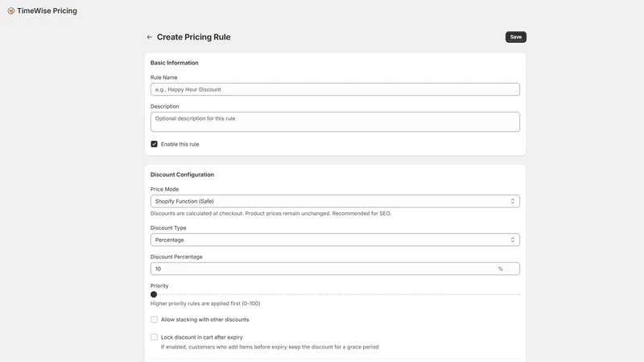Open the Price Mode dropdown

pyautogui.click(x=335, y=201)
